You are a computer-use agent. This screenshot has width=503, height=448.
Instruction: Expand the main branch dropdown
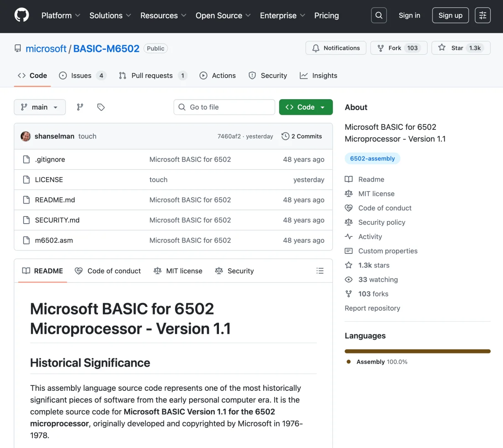(x=40, y=107)
